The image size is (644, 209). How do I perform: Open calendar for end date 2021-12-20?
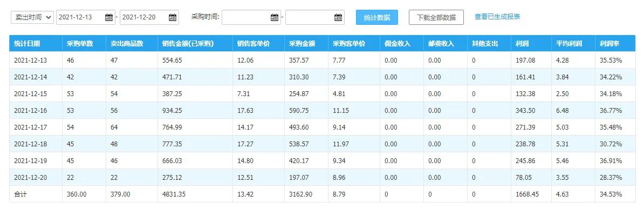tap(173, 17)
